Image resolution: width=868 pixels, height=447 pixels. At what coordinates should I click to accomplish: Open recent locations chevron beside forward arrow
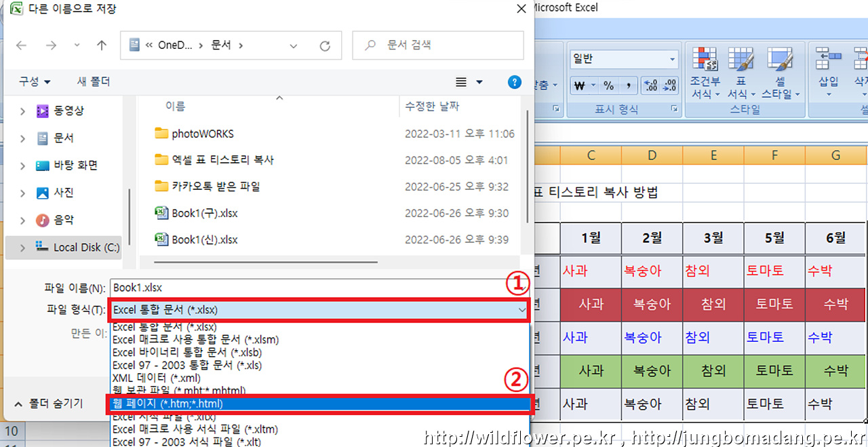click(x=77, y=45)
